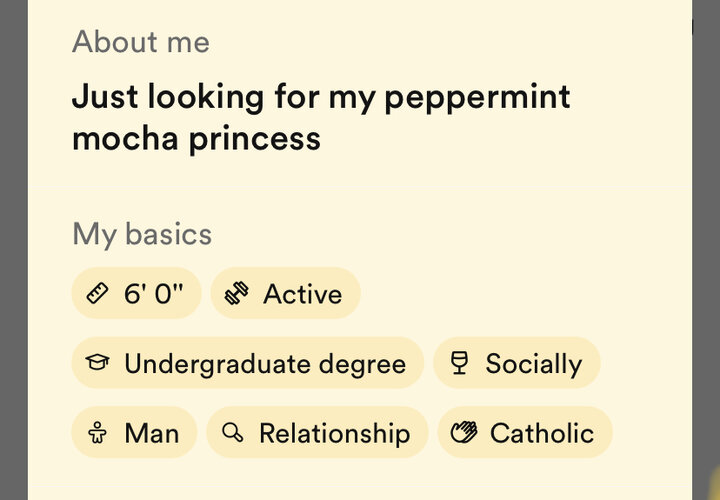
Task: Click the magnifying glass icon beside Relationship
Action: 232,433
